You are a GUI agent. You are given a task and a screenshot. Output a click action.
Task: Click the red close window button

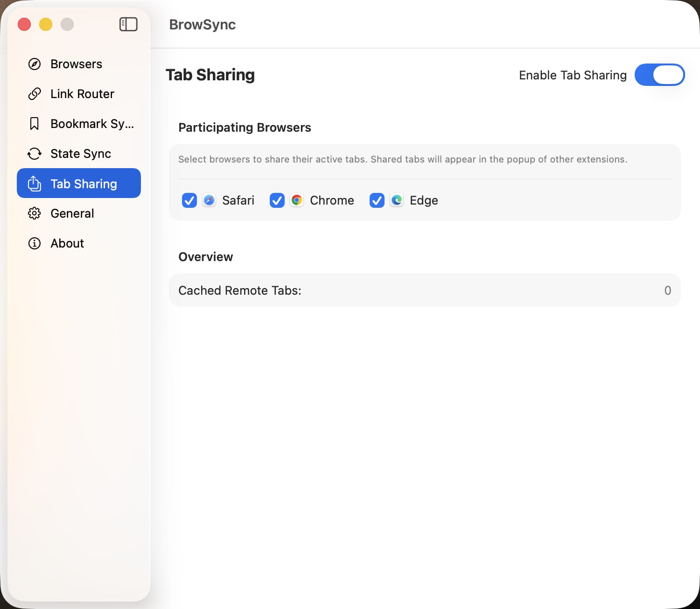pyautogui.click(x=24, y=24)
